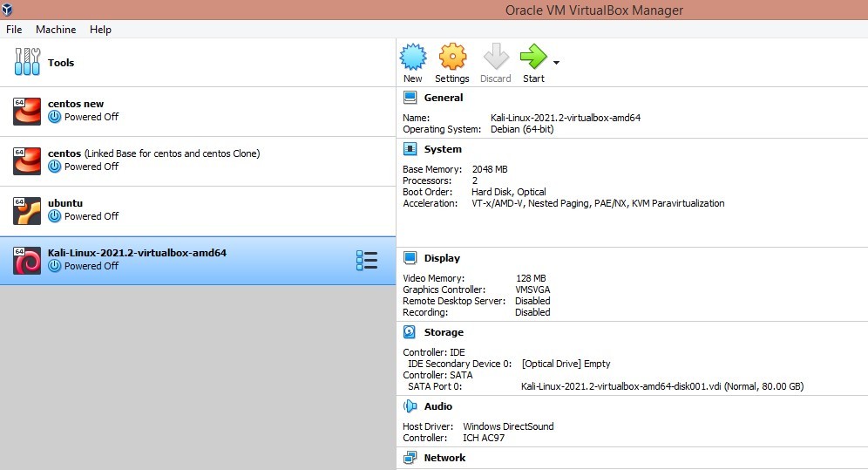Click the Display section screen icon
Screen dimensions: 868x470
click(410, 258)
